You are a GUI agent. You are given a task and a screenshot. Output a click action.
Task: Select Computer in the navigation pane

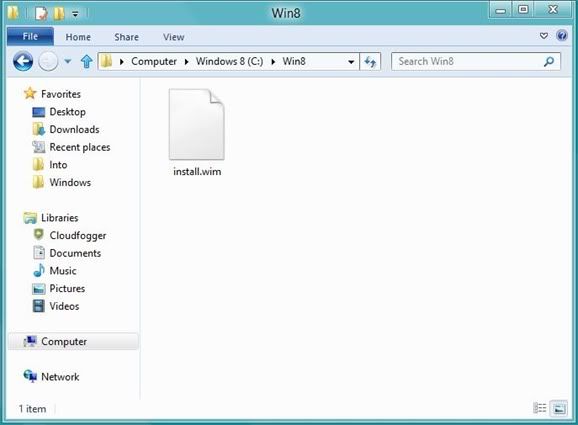73,341
